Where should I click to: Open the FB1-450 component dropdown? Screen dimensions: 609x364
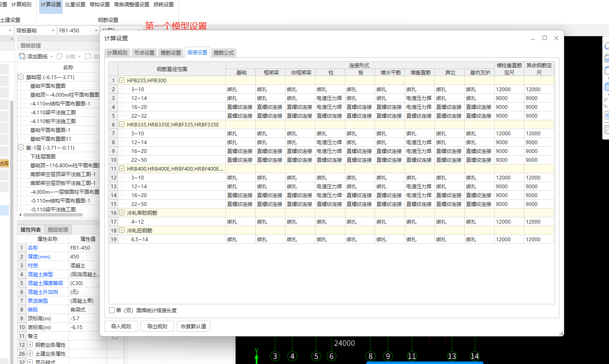point(95,31)
